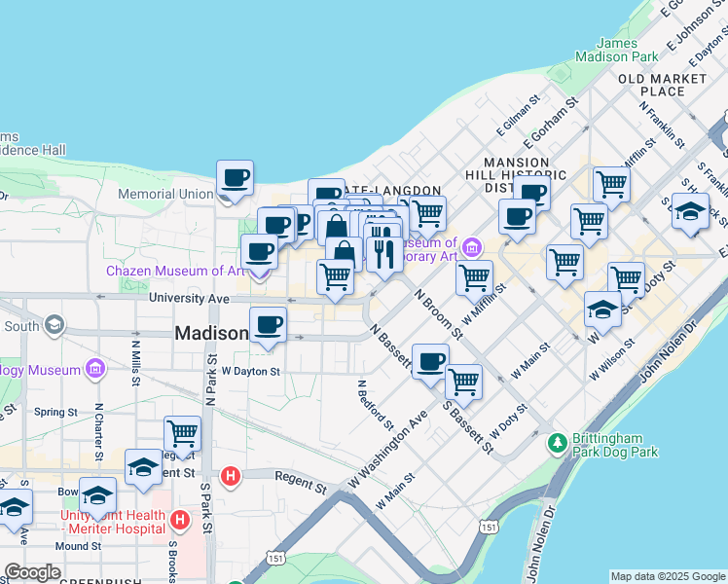728x584 pixels.
Task: Click the Map data ©2025 Google attribution
Action: [x=669, y=576]
